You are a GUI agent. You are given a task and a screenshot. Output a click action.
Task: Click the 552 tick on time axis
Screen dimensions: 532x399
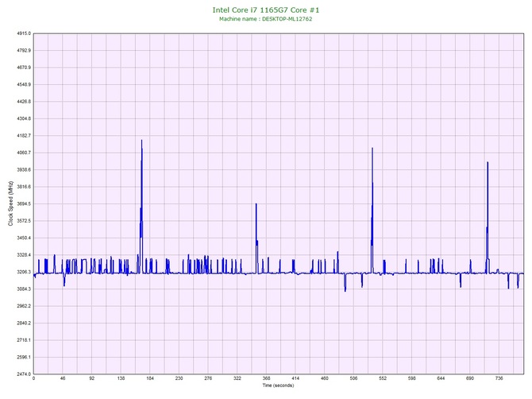pyautogui.click(x=383, y=378)
